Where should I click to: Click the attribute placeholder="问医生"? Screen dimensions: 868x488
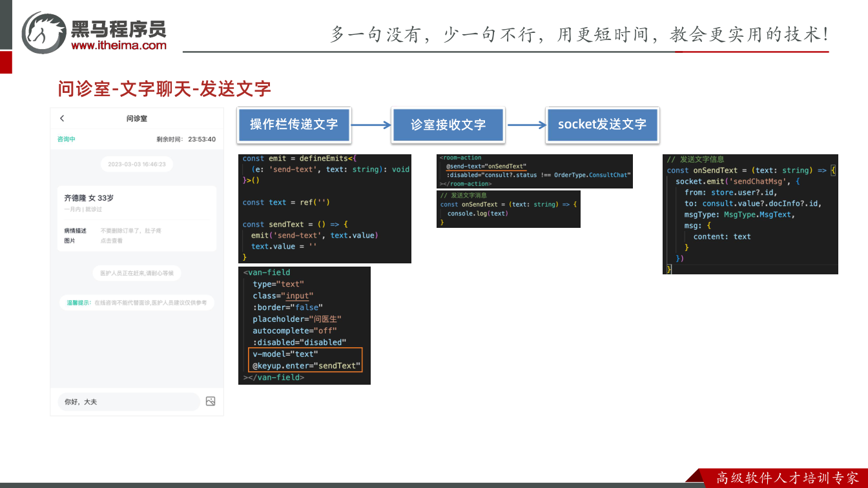[x=297, y=319]
